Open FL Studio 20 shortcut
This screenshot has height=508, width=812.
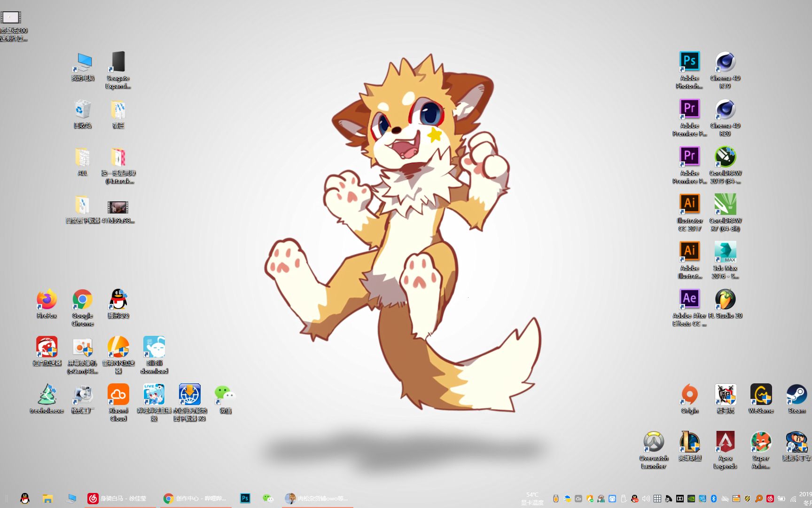tap(725, 304)
